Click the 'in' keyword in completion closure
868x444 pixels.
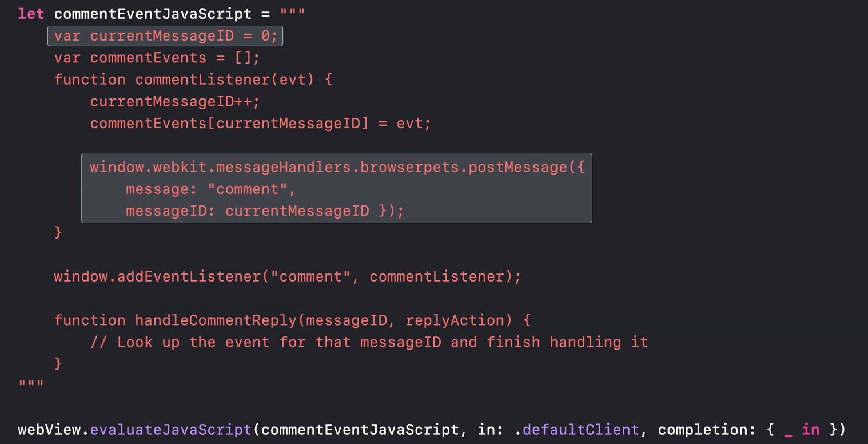(810, 429)
